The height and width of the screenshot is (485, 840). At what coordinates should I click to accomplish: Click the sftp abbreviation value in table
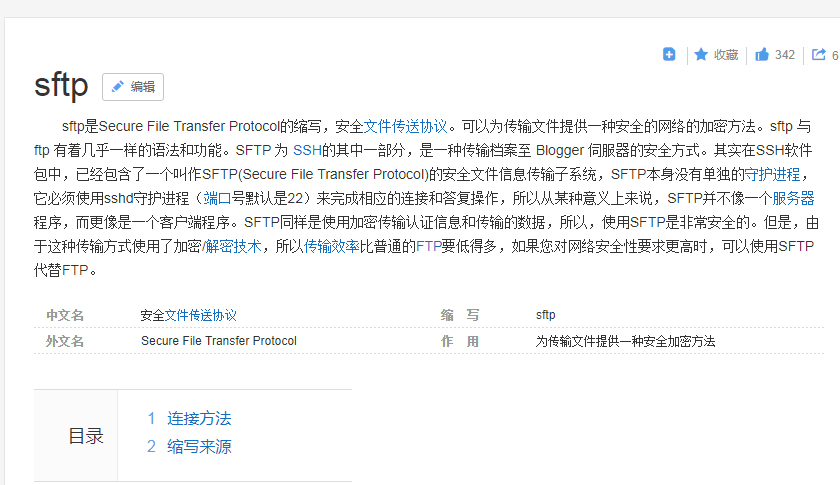pos(545,315)
